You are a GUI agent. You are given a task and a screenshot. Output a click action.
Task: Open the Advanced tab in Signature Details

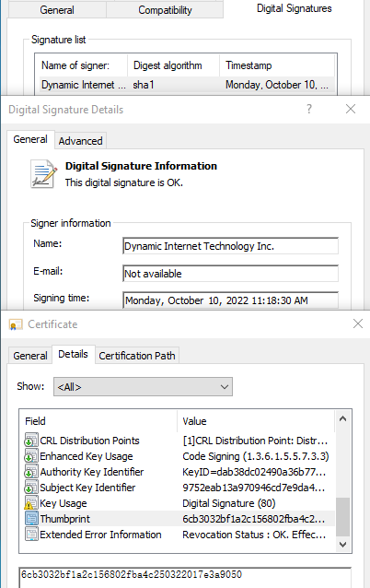[80, 141]
